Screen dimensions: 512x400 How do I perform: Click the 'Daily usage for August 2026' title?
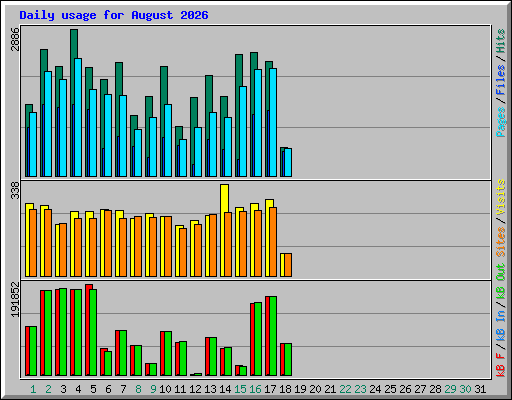114,16
